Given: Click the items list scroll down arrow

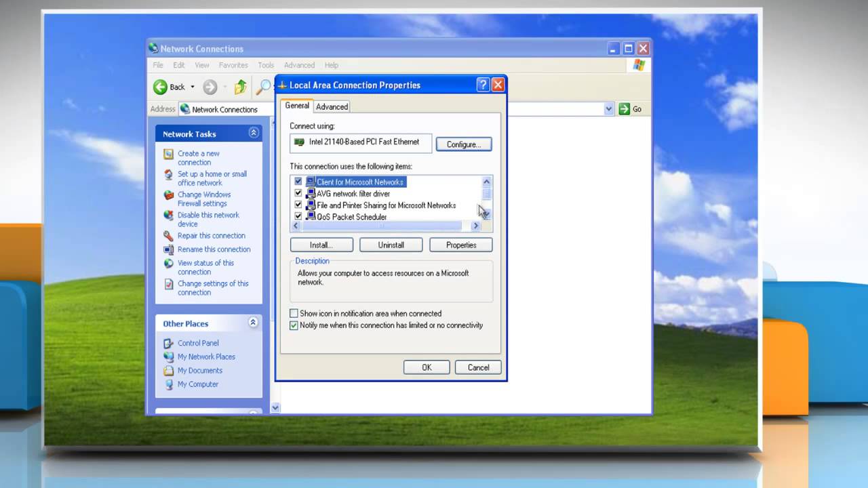Looking at the screenshot, I should (486, 215).
